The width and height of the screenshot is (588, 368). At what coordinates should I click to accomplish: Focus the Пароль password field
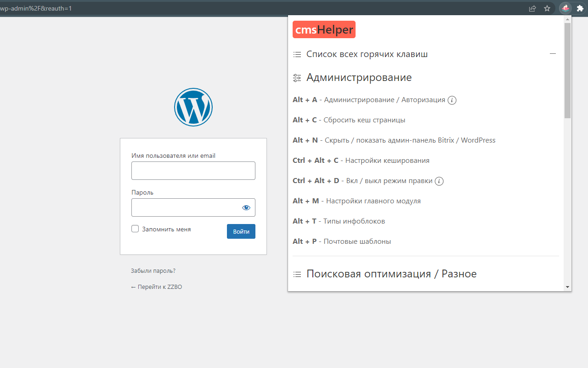[x=193, y=207]
